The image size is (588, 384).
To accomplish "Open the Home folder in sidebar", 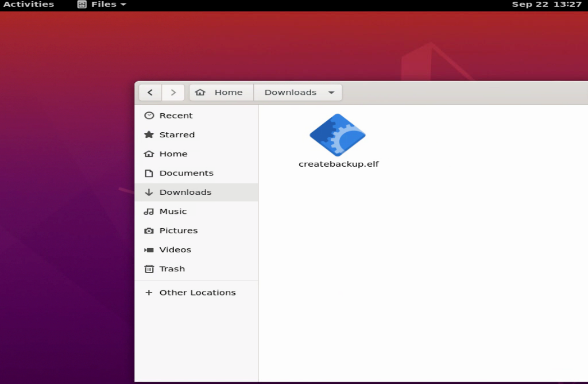I will (x=173, y=154).
